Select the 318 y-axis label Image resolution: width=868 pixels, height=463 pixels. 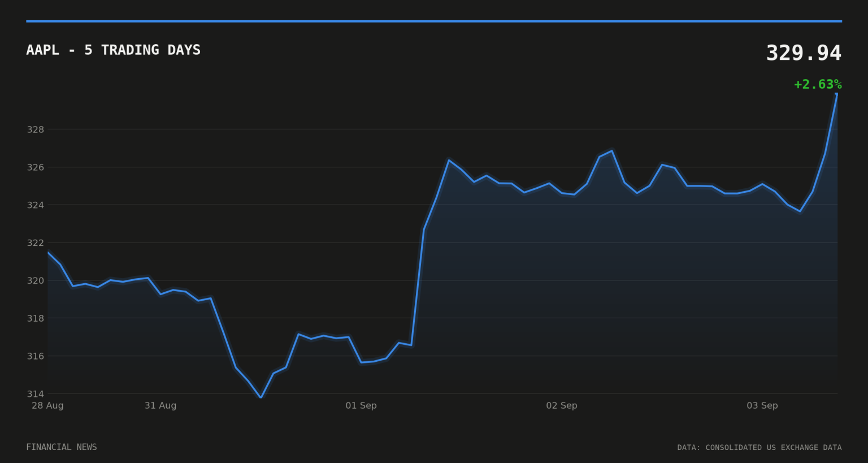coord(36,318)
